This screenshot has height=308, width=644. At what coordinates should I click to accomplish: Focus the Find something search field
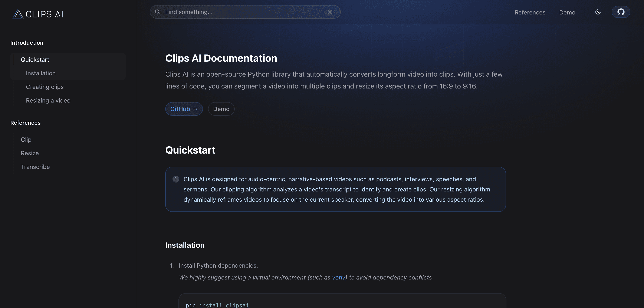pos(245,12)
